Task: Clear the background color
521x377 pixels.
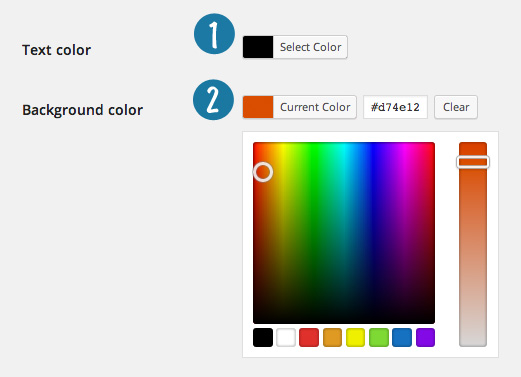Action: (456, 107)
